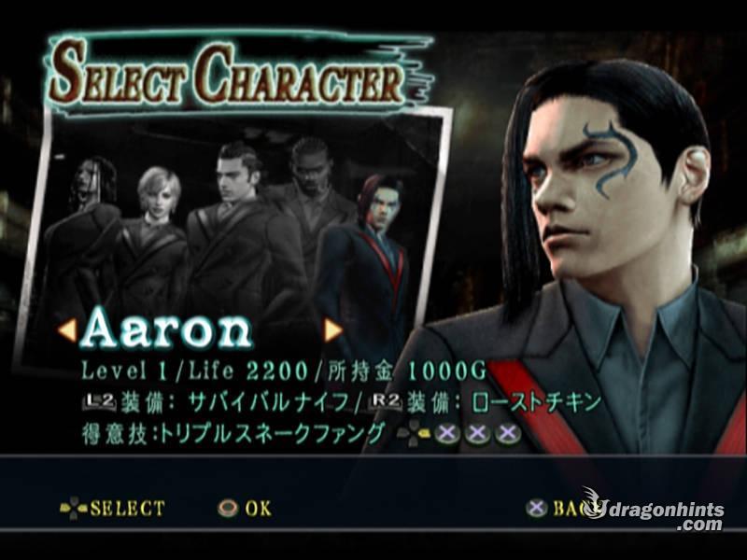The height and width of the screenshot is (560, 747).
Task: Click the left arrow beside Aaron
Action: (x=67, y=331)
